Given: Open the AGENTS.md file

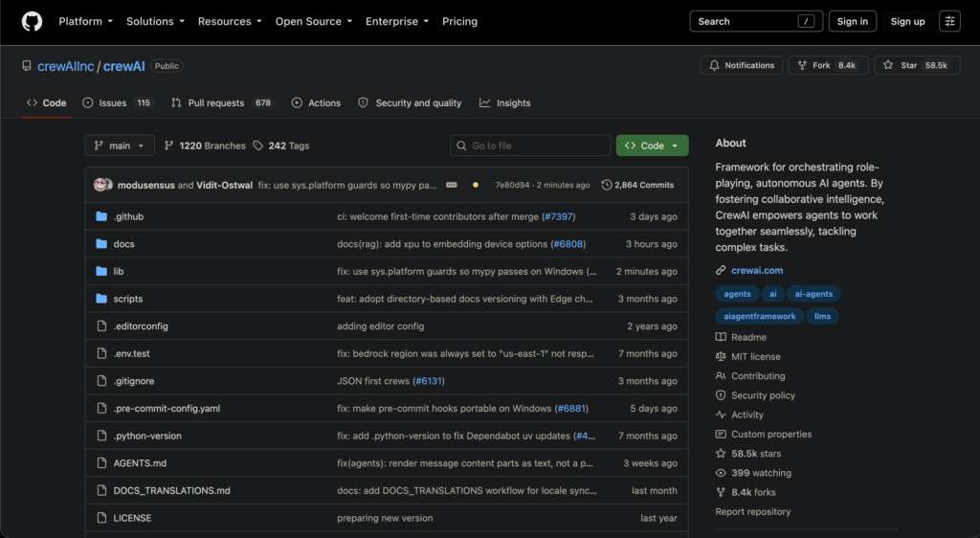Looking at the screenshot, I should [x=140, y=463].
